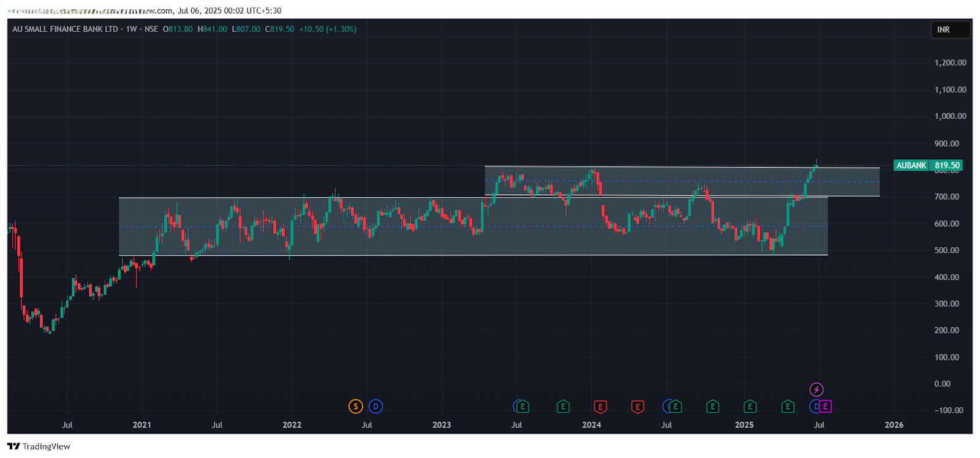Click the 2026 label on the time axis

[894, 425]
